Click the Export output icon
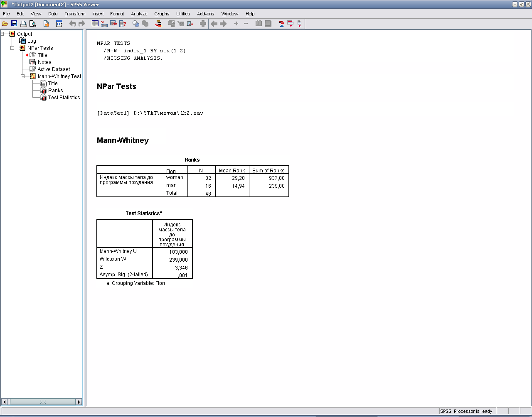 pos(47,24)
